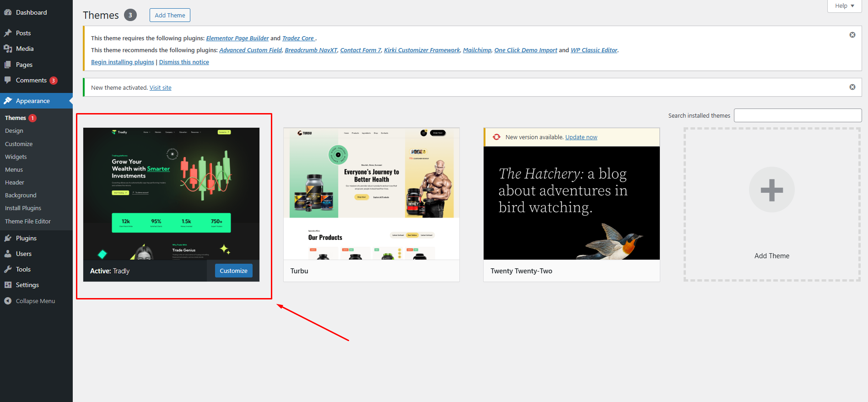Open Comments menu item

pyautogui.click(x=36, y=80)
